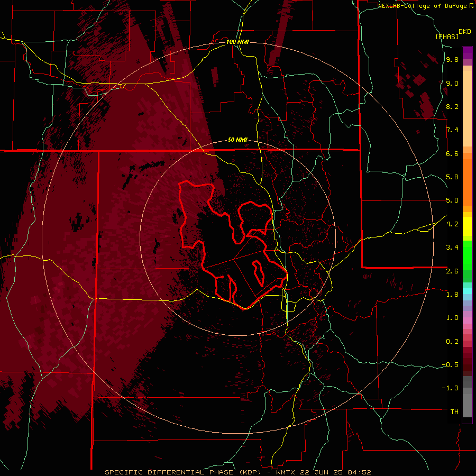Click the "SPECIFIC DIFFERENTIAL PHASE (KDP)" product title
This screenshot has width=476, height=476.
(x=183, y=472)
